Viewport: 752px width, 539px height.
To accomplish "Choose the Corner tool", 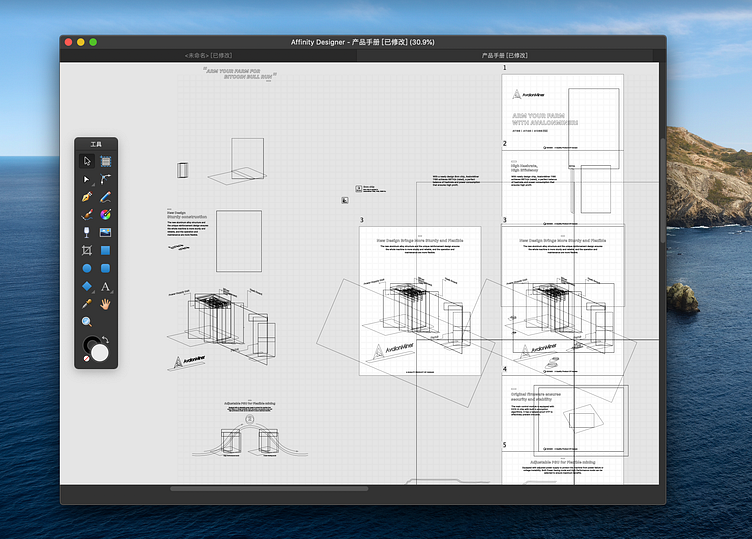I will coord(106,179).
